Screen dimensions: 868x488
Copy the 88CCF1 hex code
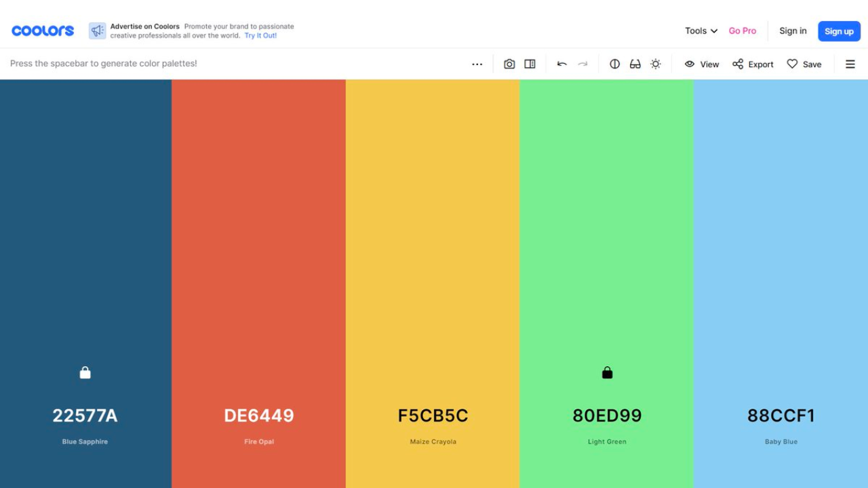coord(781,415)
